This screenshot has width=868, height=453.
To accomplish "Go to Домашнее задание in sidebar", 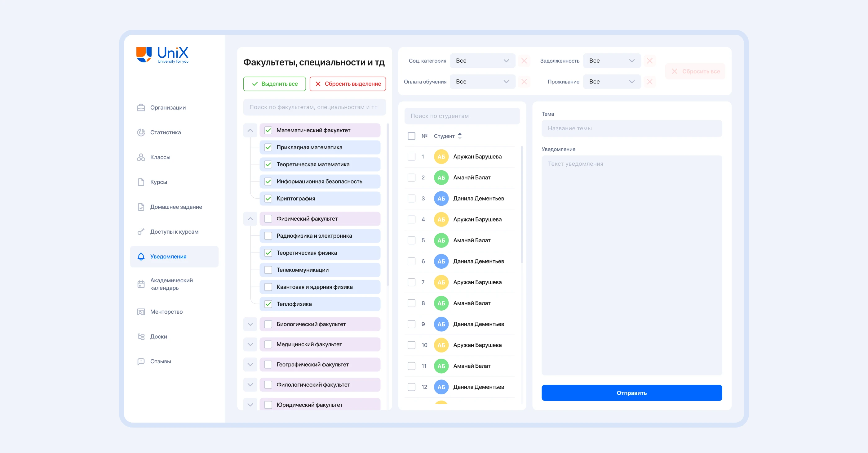I will pyautogui.click(x=176, y=207).
